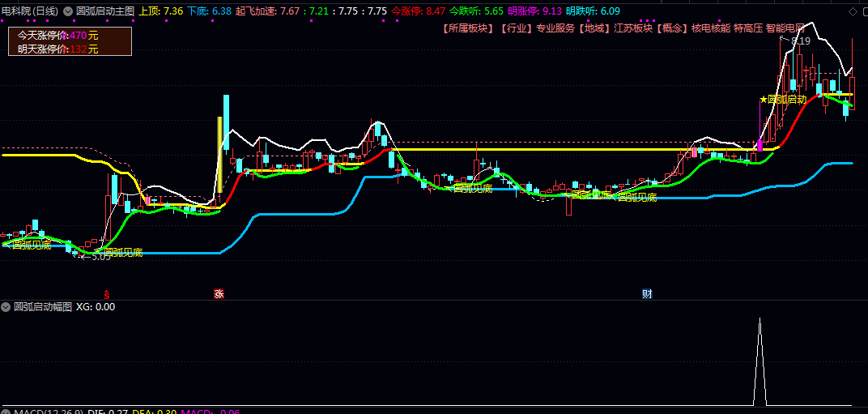Image resolution: width=868 pixels, height=414 pixels.
Task: Select the 特高压 concept tag
Action: tap(748, 28)
